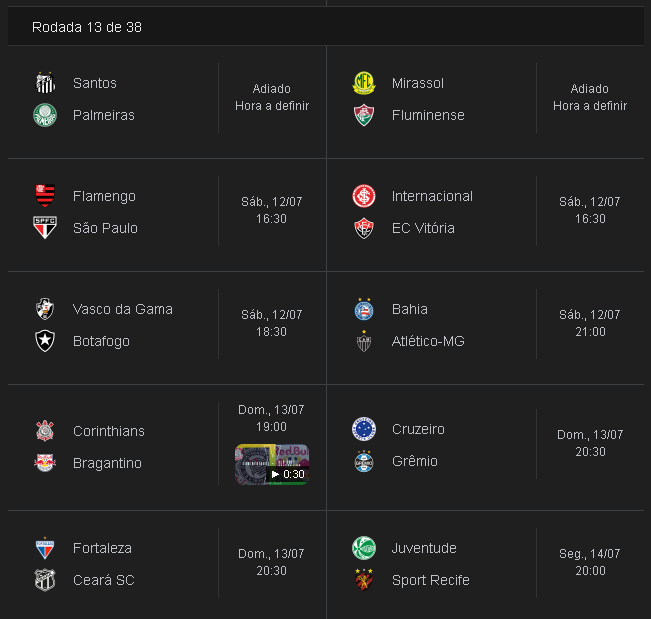Click the São Paulo club crest
651x619 pixels.
point(45,228)
